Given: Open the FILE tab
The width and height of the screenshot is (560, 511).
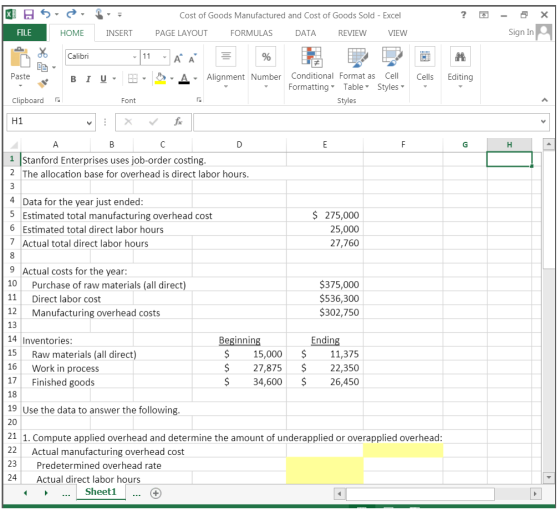Looking at the screenshot, I should tap(24, 33).
